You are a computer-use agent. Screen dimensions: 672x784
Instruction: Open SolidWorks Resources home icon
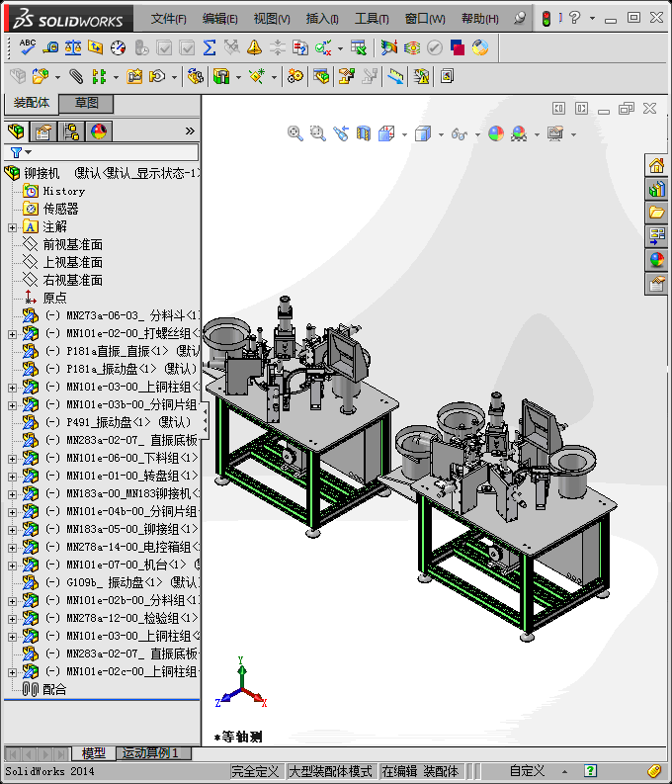point(656,165)
